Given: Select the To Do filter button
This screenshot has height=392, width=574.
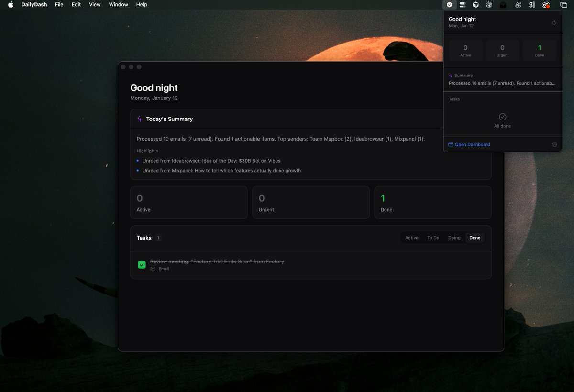Looking at the screenshot, I should (x=432, y=237).
